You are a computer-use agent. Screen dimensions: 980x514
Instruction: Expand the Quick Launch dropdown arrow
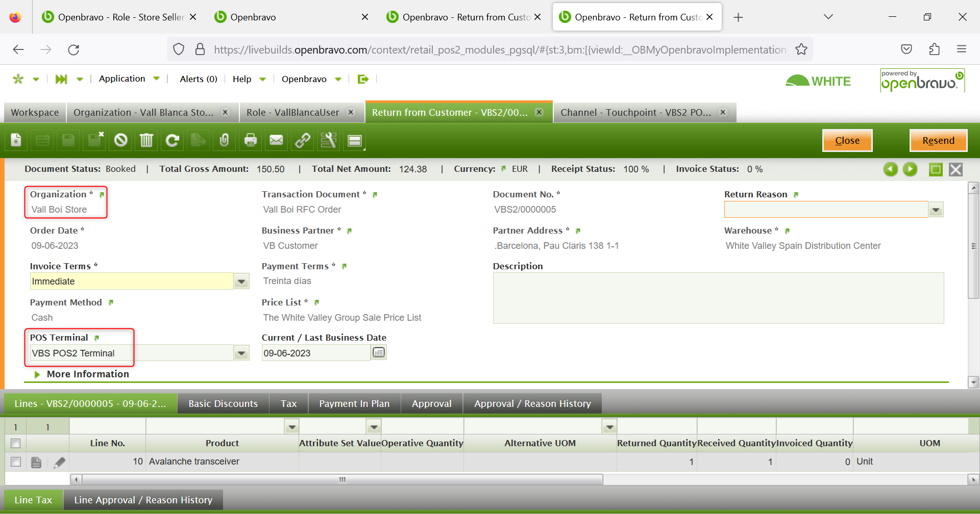coord(80,80)
